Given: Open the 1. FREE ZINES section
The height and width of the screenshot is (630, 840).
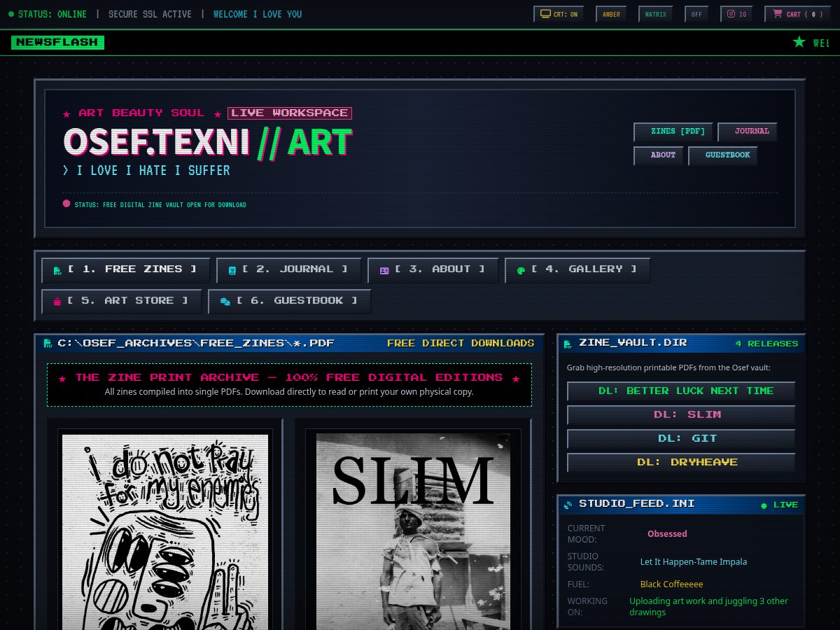Looking at the screenshot, I should point(126,270).
